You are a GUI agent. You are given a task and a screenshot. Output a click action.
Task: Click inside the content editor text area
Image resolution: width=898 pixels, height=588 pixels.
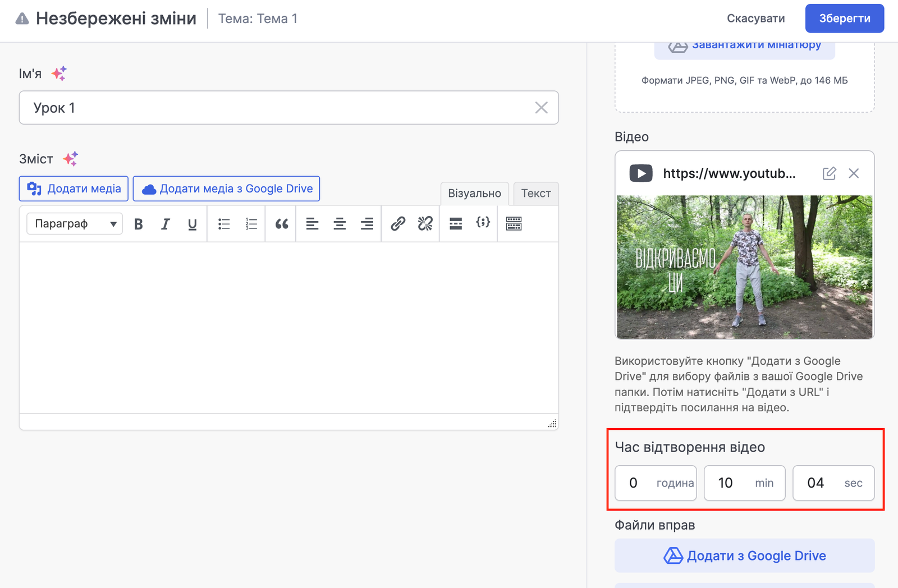[x=289, y=328]
